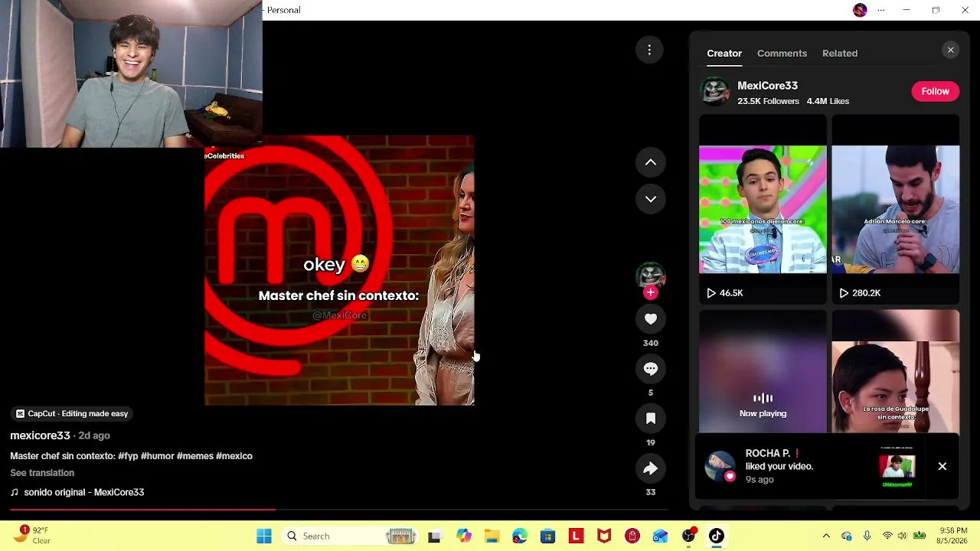Viewport: 980px width, 551px height.
Task: Go to the next video
Action: click(650, 199)
